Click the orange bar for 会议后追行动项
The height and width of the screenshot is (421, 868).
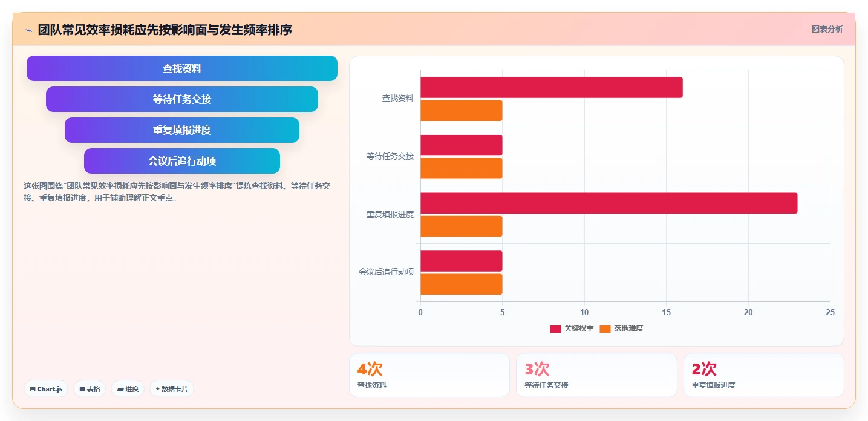point(462,284)
